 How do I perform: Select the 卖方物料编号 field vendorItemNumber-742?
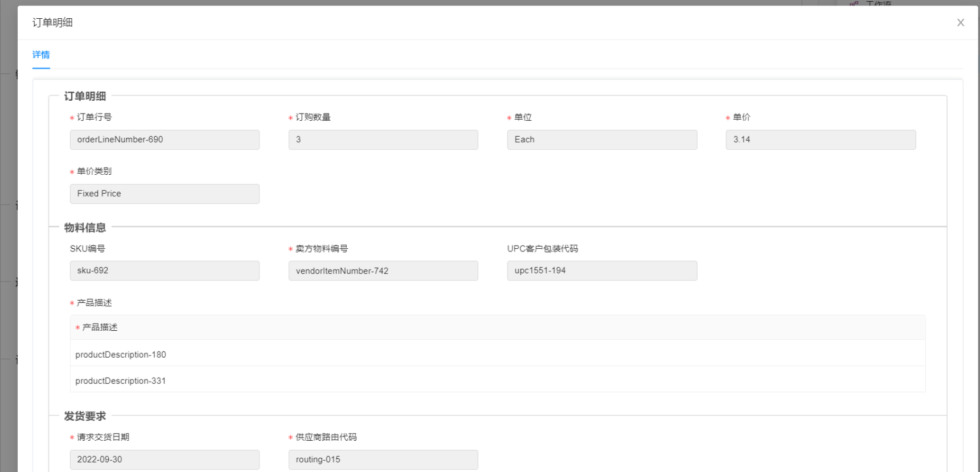tap(383, 270)
